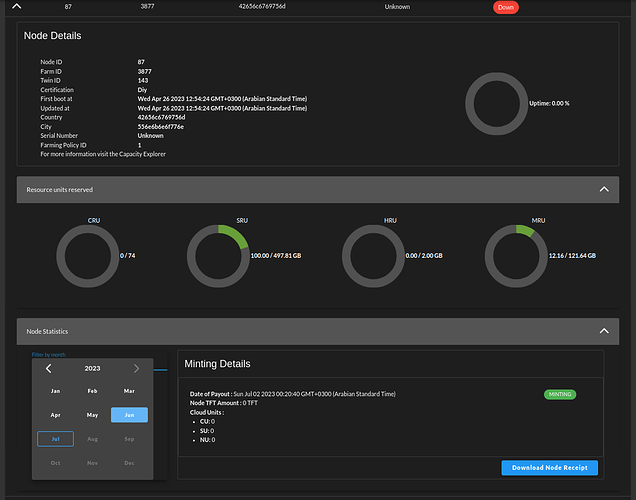636x500 pixels.
Task: Click the First boot at timestamp
Action: pos(222,99)
